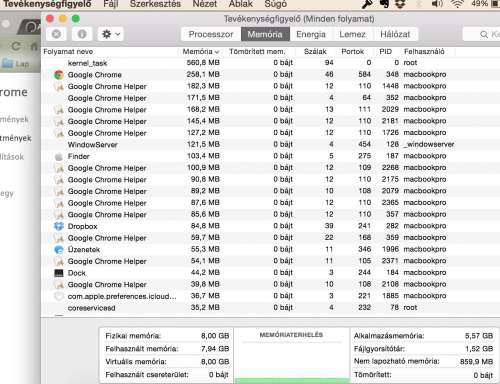500x384 pixels.
Task: Click the icon of the 127,2 MB Chrome Helper
Action: [59, 133]
